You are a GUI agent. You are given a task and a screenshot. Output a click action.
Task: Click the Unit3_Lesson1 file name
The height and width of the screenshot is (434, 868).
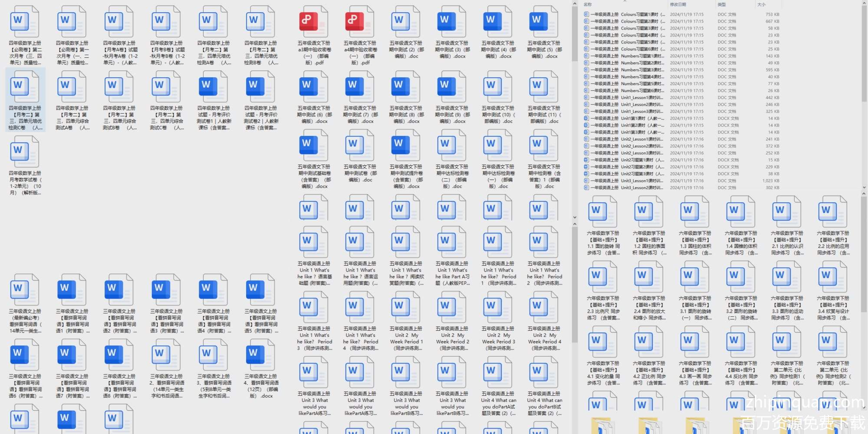click(627, 181)
